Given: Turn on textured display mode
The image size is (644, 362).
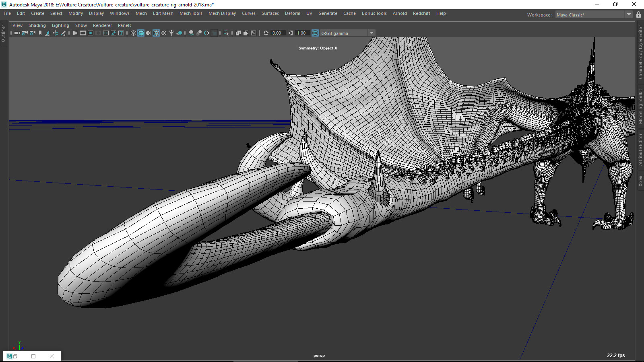Looking at the screenshot, I should 156,33.
